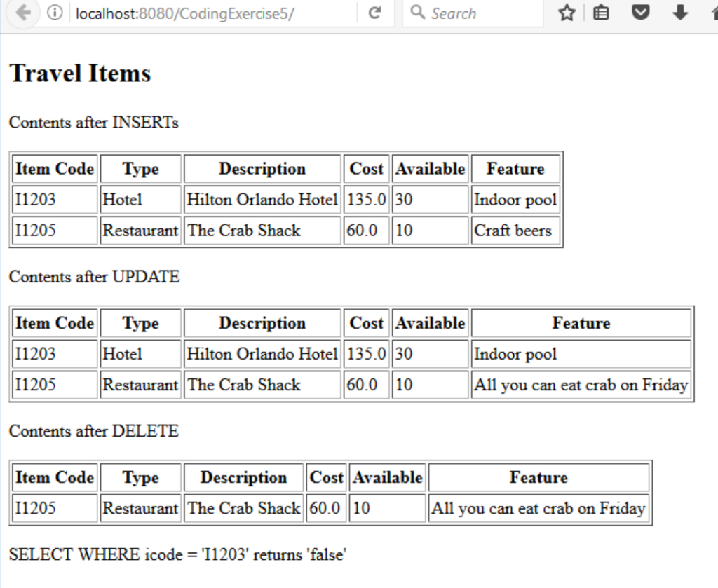Click the back navigation arrow
Viewport: 718px width, 588px height.
21,12
